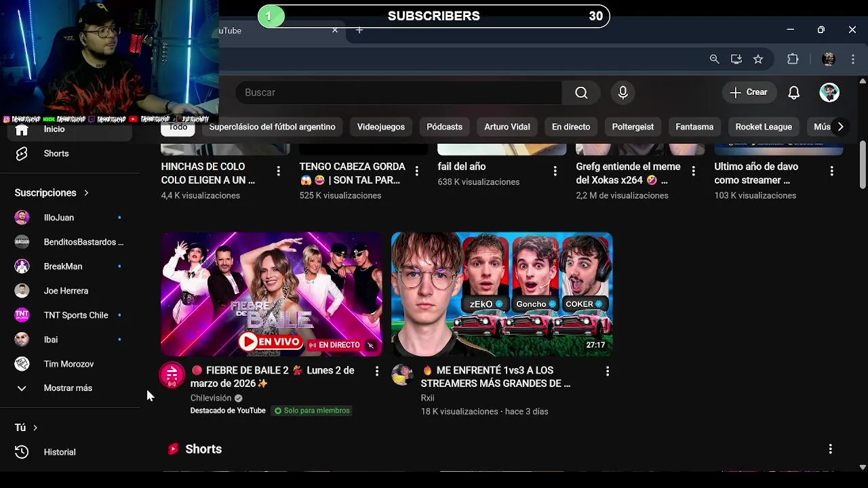Select the Poltergeist chip

click(633, 127)
